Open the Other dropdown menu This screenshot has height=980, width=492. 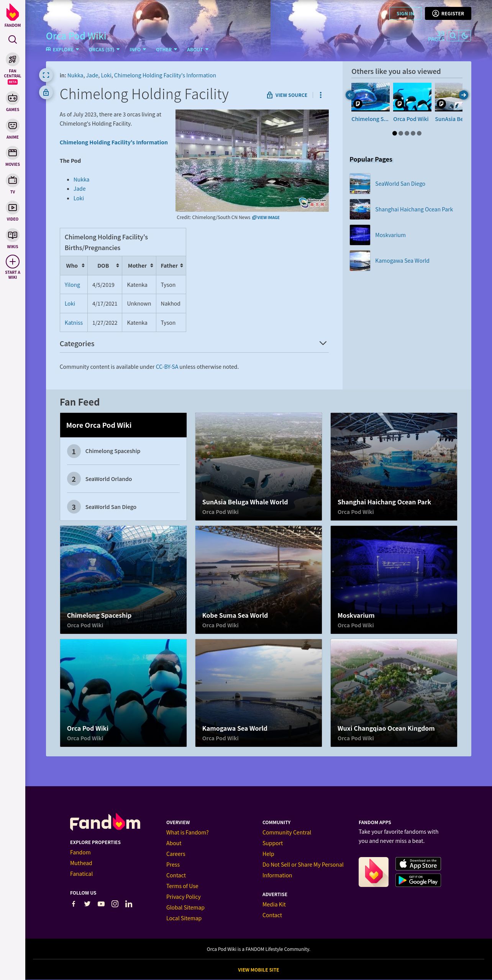(167, 49)
